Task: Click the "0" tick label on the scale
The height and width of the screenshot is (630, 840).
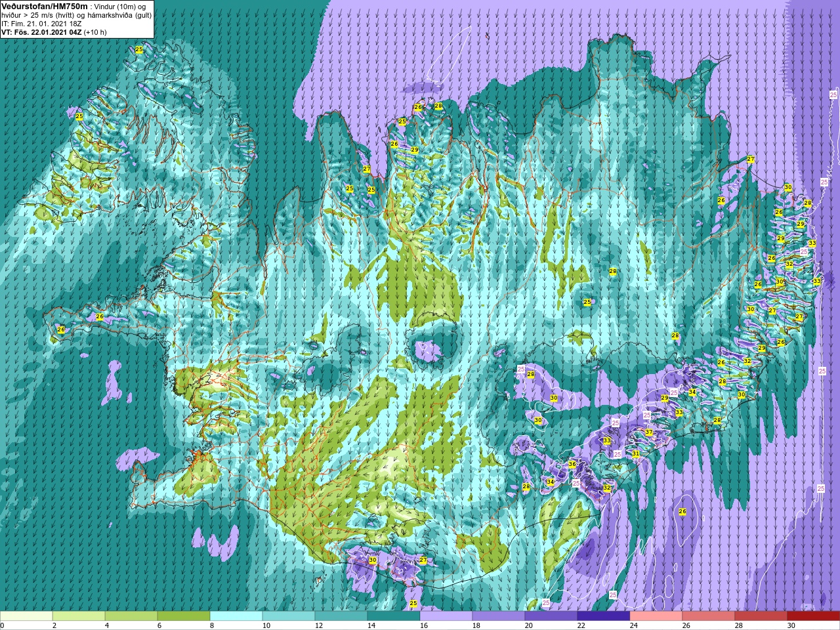Action: coord(3,625)
